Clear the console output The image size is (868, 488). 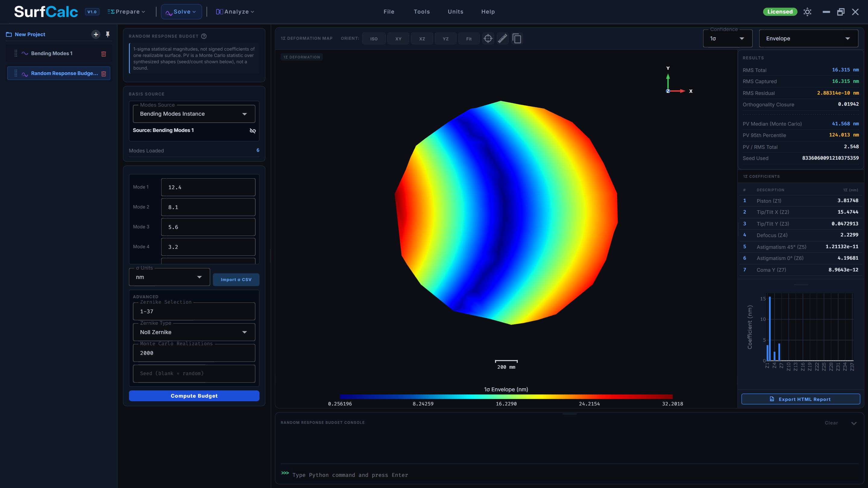tap(831, 423)
